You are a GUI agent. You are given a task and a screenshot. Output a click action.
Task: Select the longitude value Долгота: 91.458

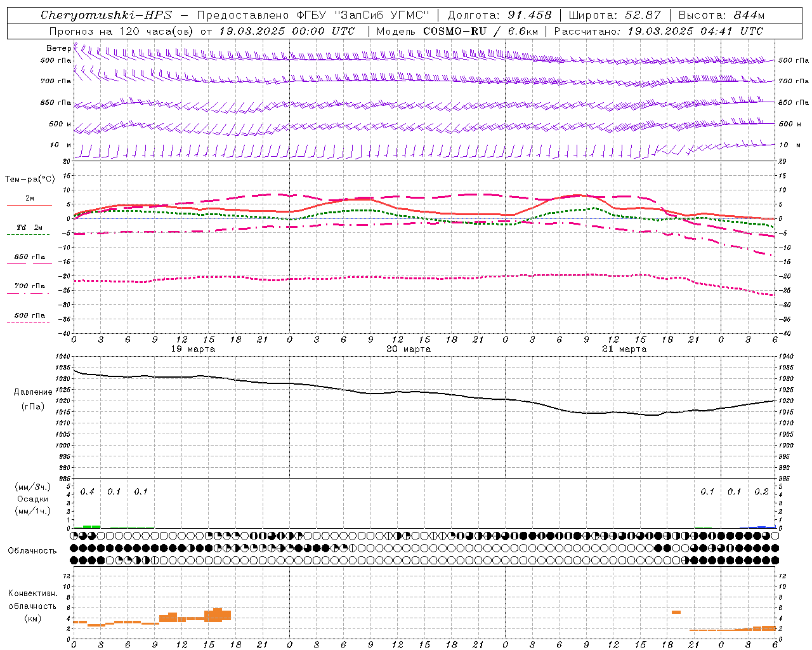click(500, 15)
